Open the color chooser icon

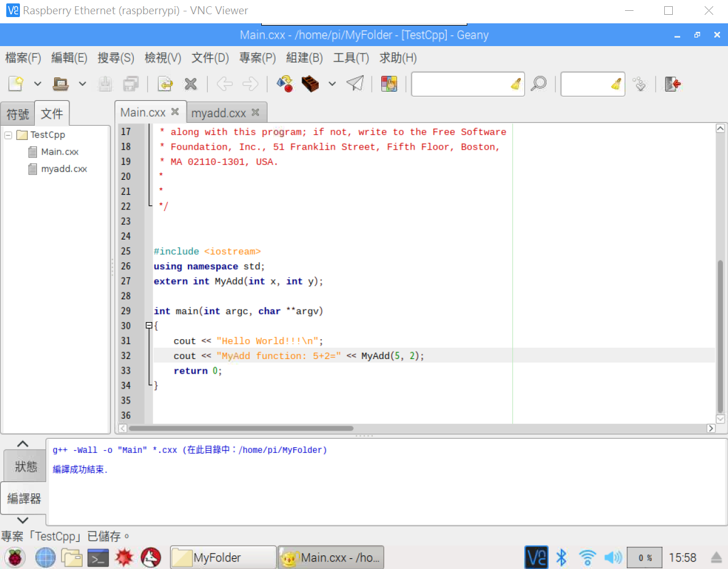point(389,84)
